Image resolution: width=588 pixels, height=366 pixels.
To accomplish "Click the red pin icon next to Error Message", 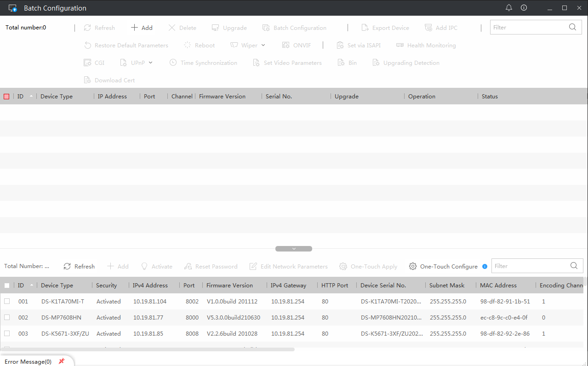I will click(62, 361).
